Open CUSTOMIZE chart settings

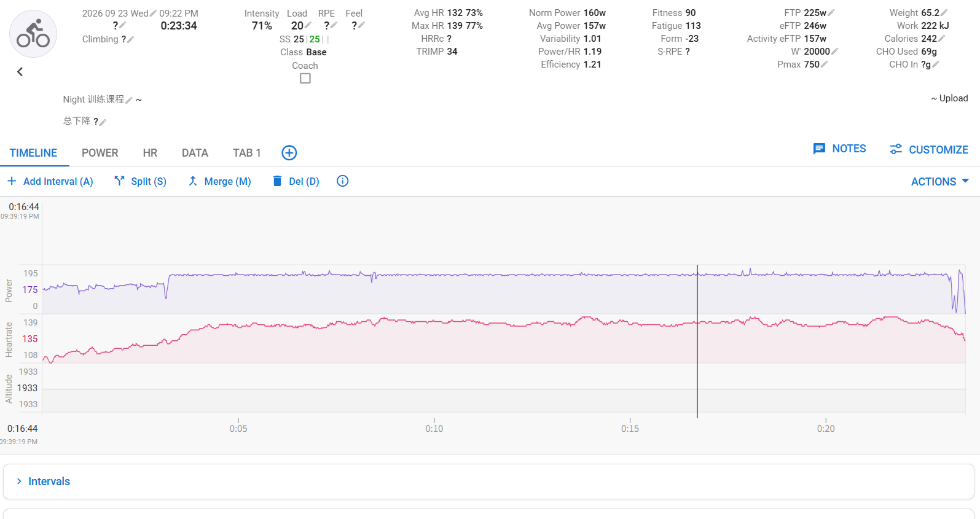pyautogui.click(x=929, y=149)
